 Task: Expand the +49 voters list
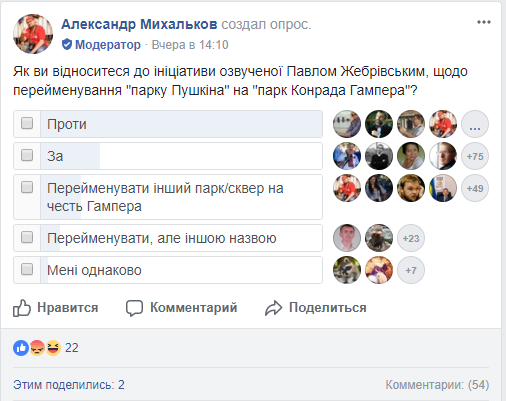pyautogui.click(x=475, y=188)
